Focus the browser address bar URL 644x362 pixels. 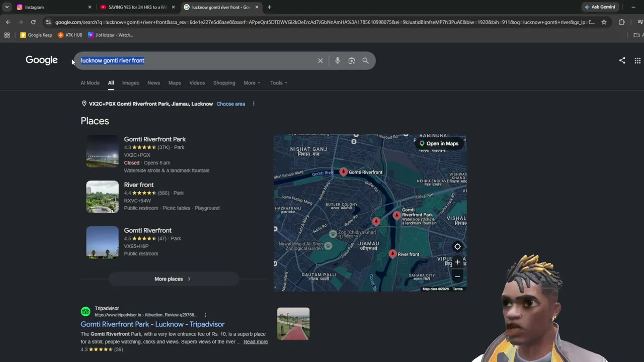click(x=325, y=22)
